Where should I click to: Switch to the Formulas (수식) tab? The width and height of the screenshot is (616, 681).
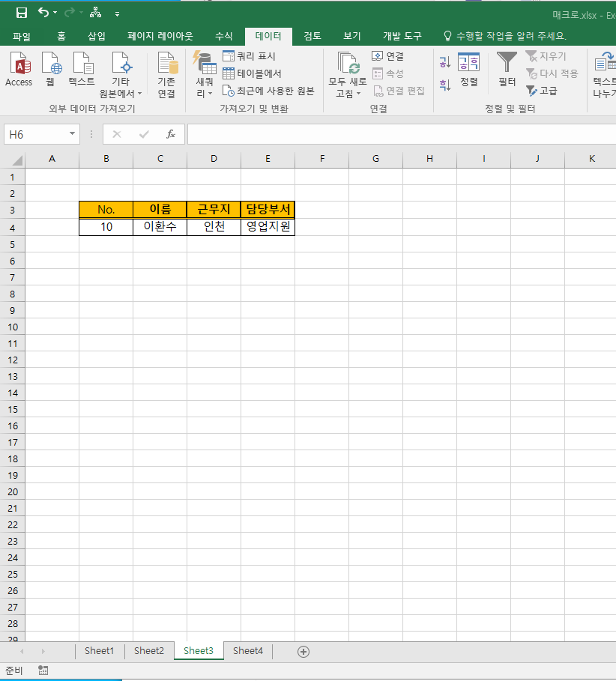point(224,36)
